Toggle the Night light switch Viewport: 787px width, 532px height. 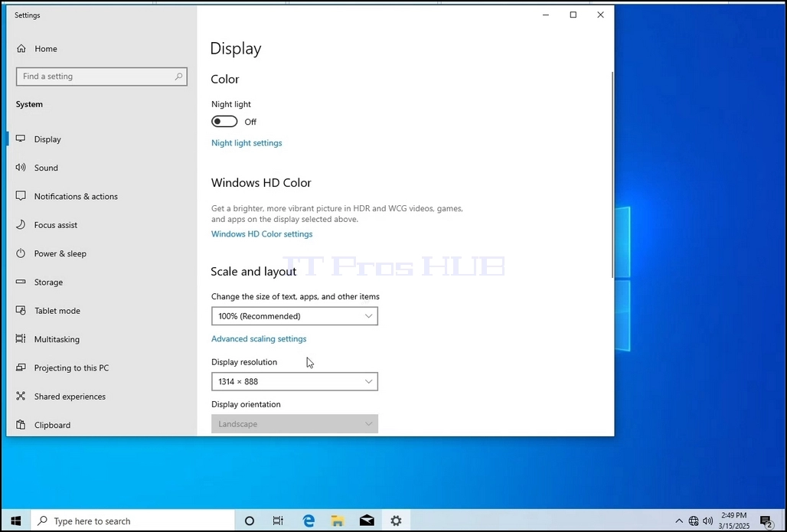(224, 122)
